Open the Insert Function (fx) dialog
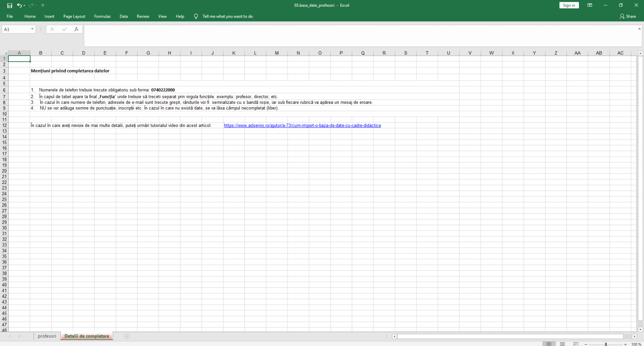Screen dimensions: 644x346 76,29
